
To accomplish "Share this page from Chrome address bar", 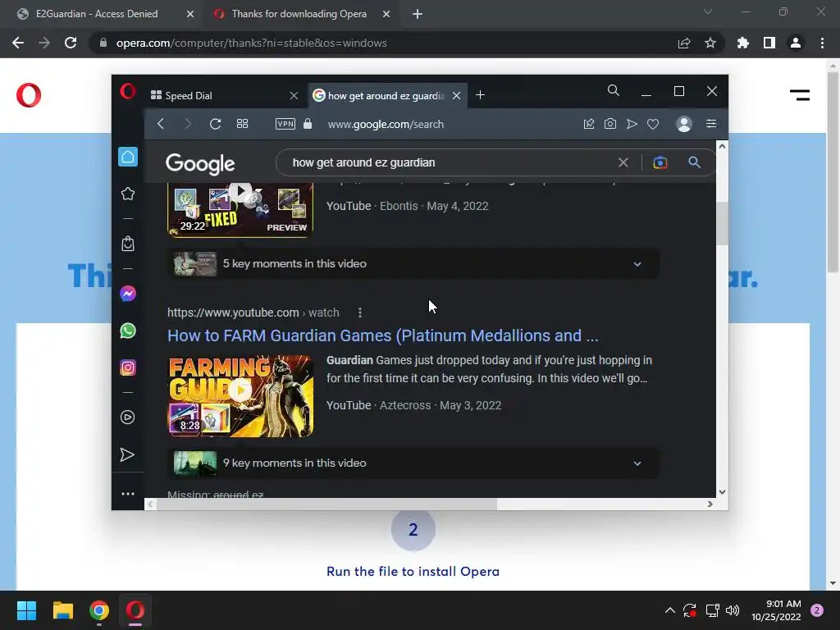I will pos(684,43).
